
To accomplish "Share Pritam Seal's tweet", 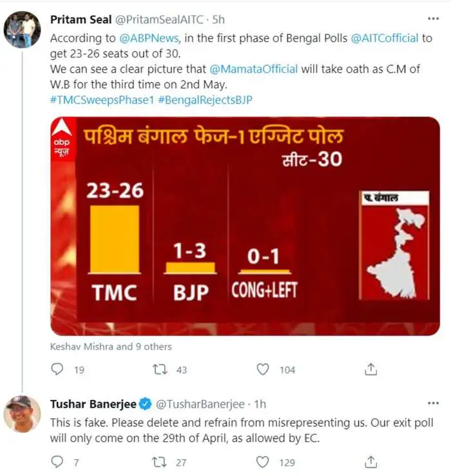I will [370, 369].
